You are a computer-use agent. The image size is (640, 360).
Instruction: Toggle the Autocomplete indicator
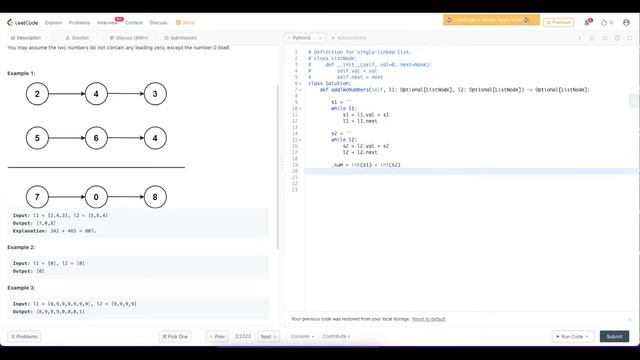349,38
